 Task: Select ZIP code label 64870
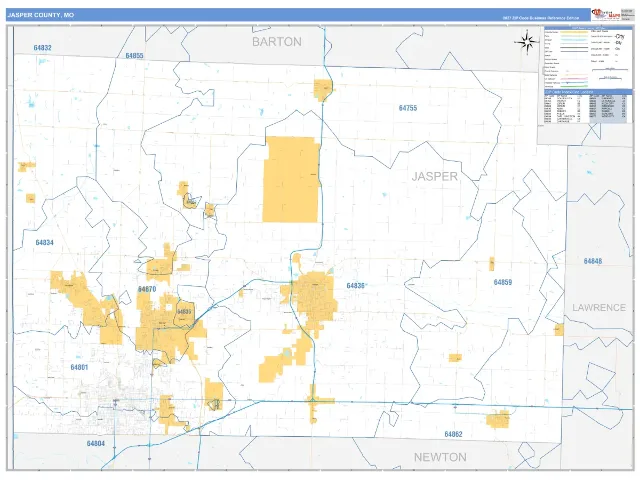147,289
